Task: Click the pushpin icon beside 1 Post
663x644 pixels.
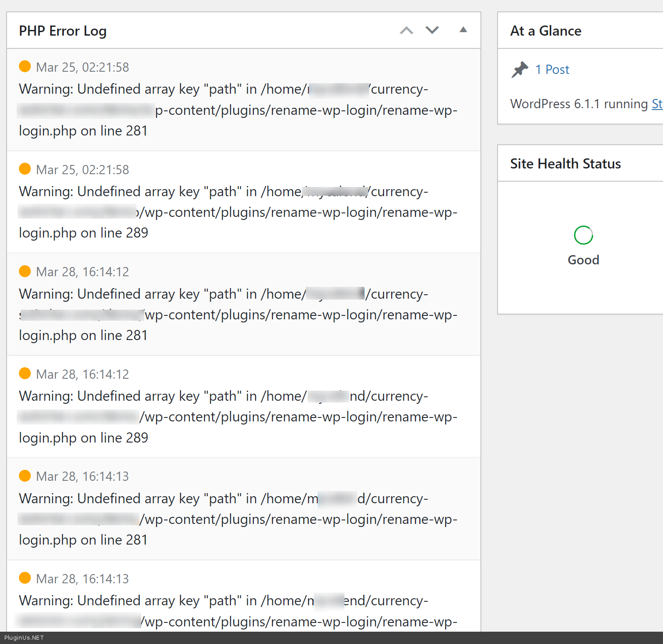Action: coord(520,70)
